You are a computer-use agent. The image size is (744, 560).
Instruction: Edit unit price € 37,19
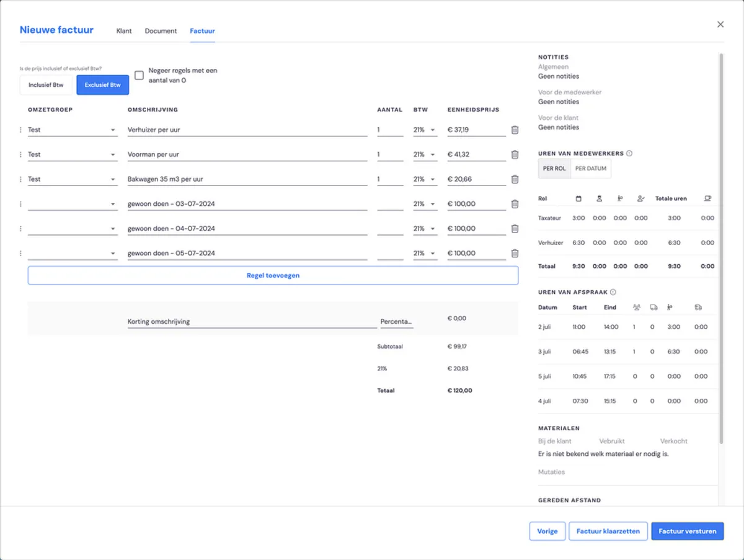[x=477, y=130]
